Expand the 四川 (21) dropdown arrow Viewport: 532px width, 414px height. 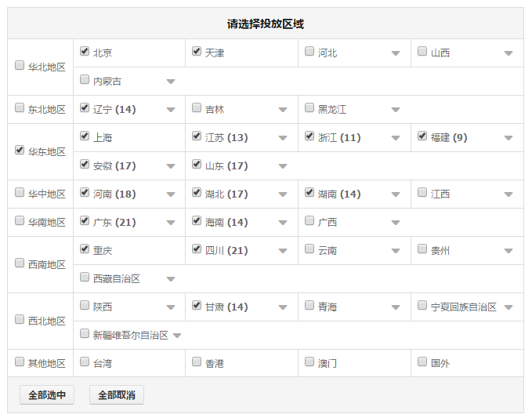[283, 251]
